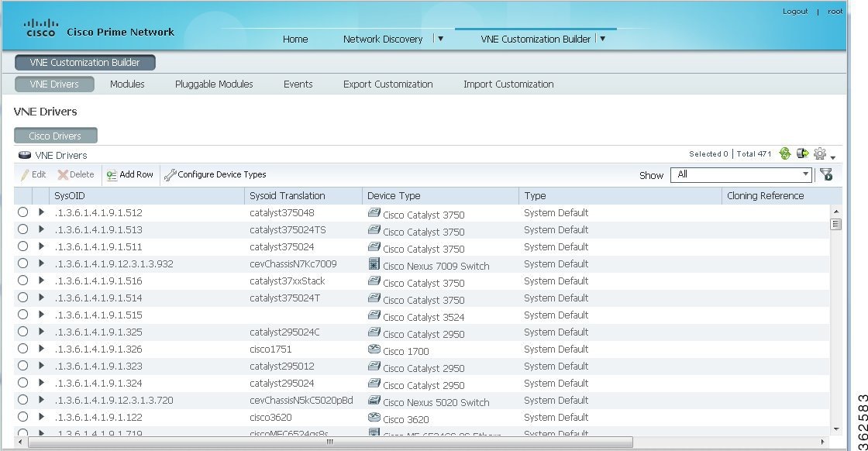Click the device icon in the catalyst375024TS row

pos(374,229)
